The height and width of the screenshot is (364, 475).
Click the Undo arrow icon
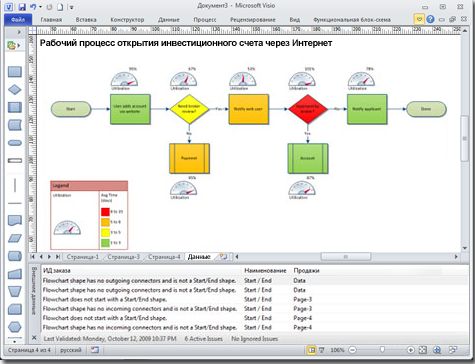[x=33, y=7]
